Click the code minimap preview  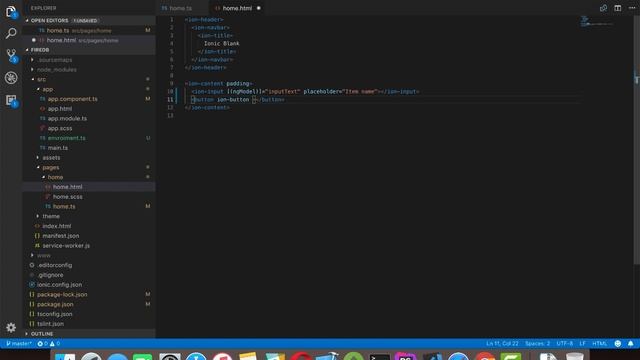click(596, 22)
